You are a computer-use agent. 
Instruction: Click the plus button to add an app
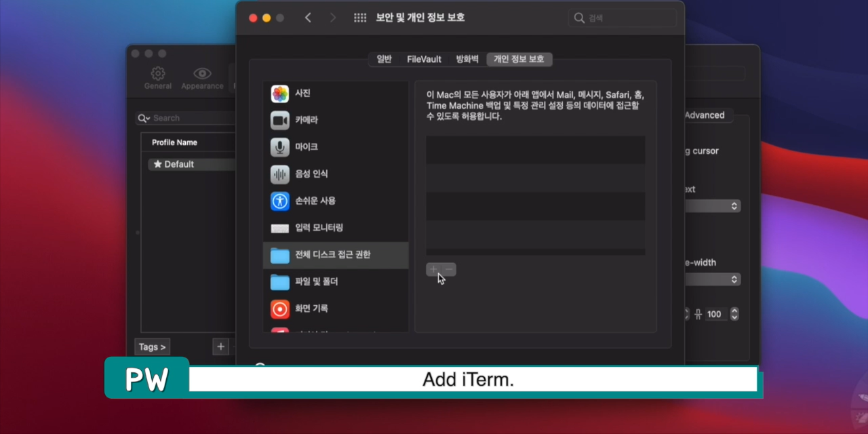pyautogui.click(x=433, y=269)
